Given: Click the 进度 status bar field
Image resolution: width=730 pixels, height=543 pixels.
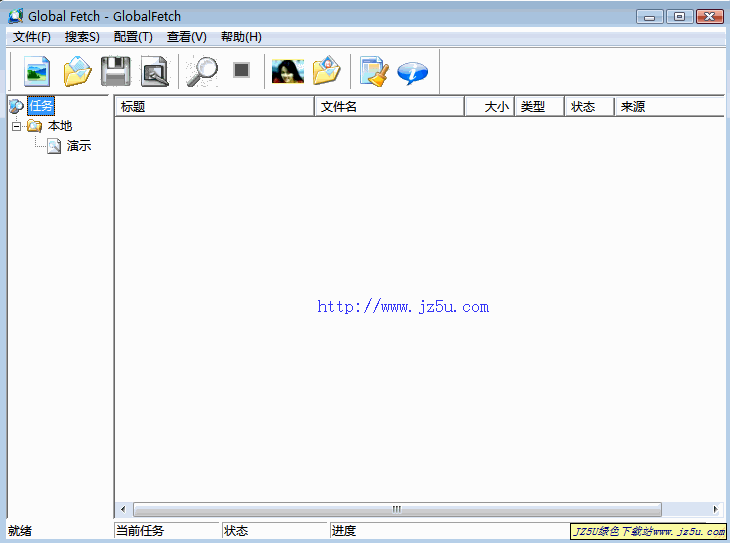Looking at the screenshot, I should point(449,530).
